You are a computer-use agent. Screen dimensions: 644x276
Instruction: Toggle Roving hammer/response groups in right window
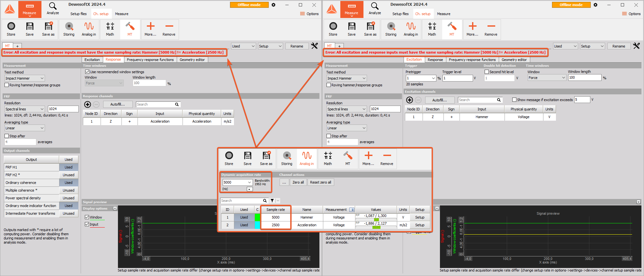click(328, 85)
